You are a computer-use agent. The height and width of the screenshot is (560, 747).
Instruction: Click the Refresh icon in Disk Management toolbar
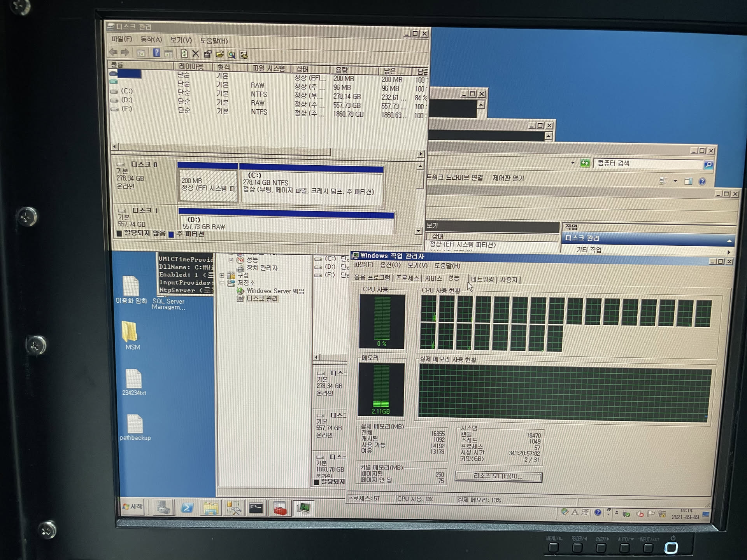184,53
